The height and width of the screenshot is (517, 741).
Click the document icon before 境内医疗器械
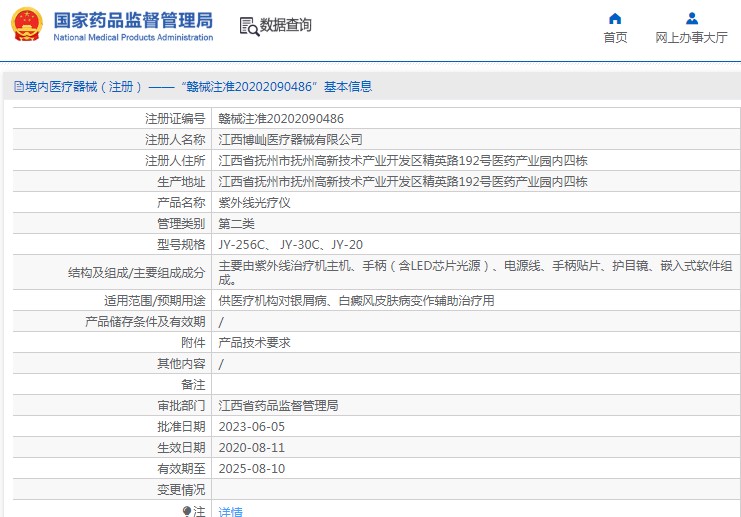click(x=19, y=86)
